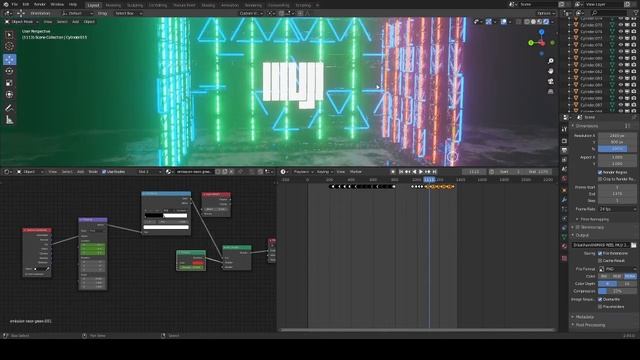Select BW color mode button
This screenshot has width=640, height=360.
604,276
